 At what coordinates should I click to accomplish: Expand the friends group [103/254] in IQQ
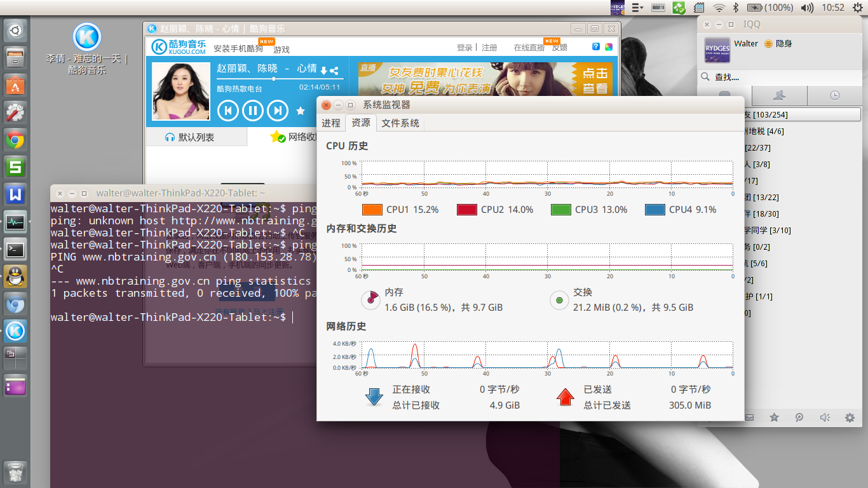802,115
